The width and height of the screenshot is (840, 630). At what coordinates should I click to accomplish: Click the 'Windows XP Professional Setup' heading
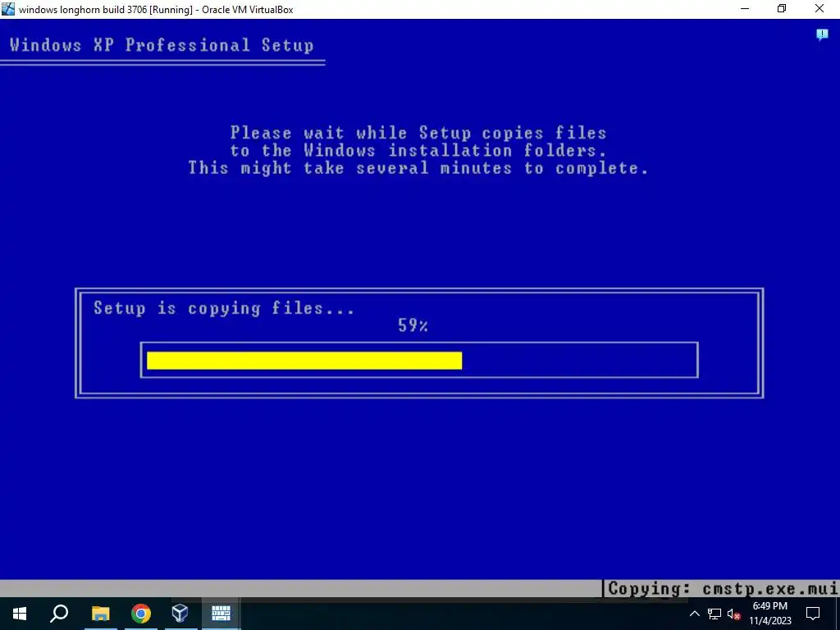click(x=162, y=45)
